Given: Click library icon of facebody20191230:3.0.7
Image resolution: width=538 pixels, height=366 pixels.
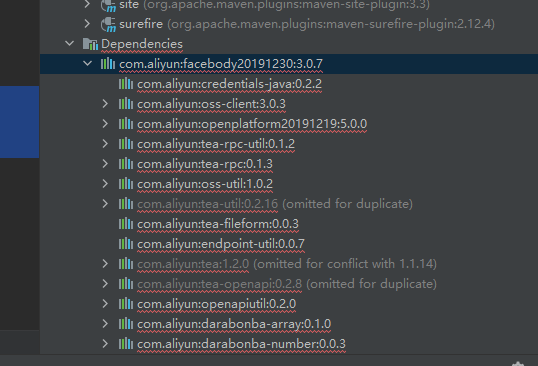Looking at the screenshot, I should (108, 63).
